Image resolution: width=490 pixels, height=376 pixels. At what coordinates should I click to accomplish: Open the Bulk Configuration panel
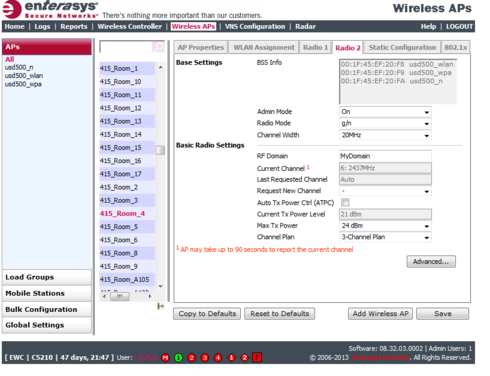pyautogui.click(x=47, y=309)
